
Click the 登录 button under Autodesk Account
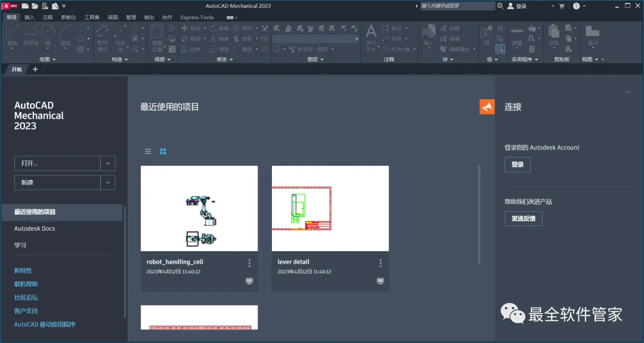click(x=518, y=164)
